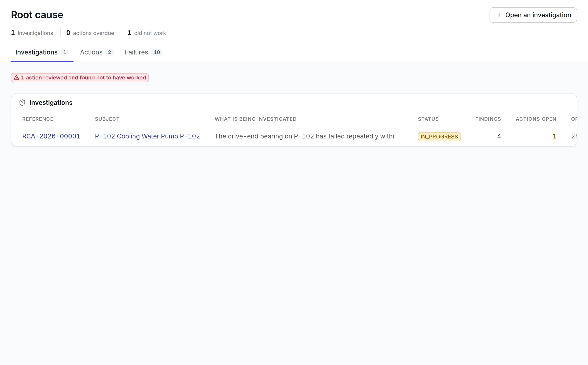Viewport: 588px width, 365px height.
Task: Open P-102 Cooling Water Pump P-102 link
Action: 147,136
